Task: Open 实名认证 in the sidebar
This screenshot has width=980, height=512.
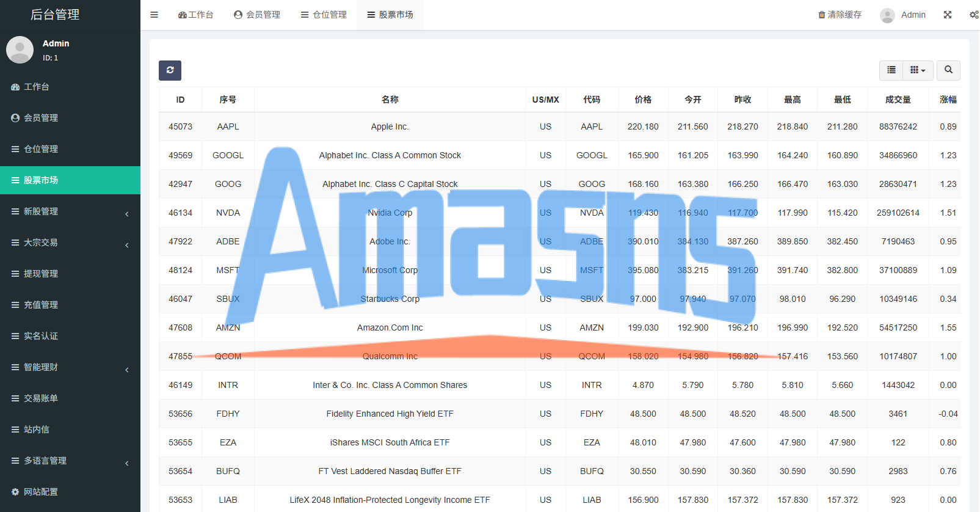Action: coord(70,336)
